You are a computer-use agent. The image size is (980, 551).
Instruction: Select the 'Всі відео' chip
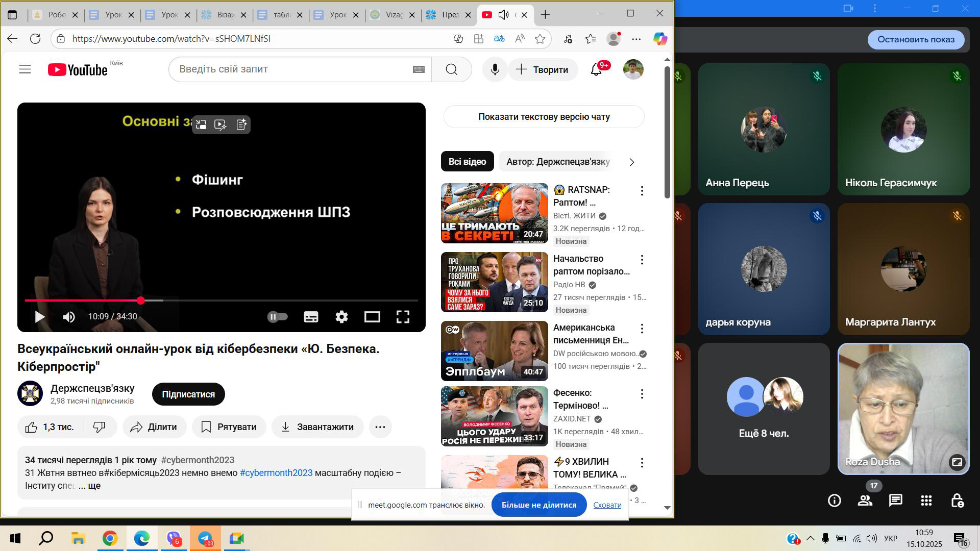click(467, 162)
